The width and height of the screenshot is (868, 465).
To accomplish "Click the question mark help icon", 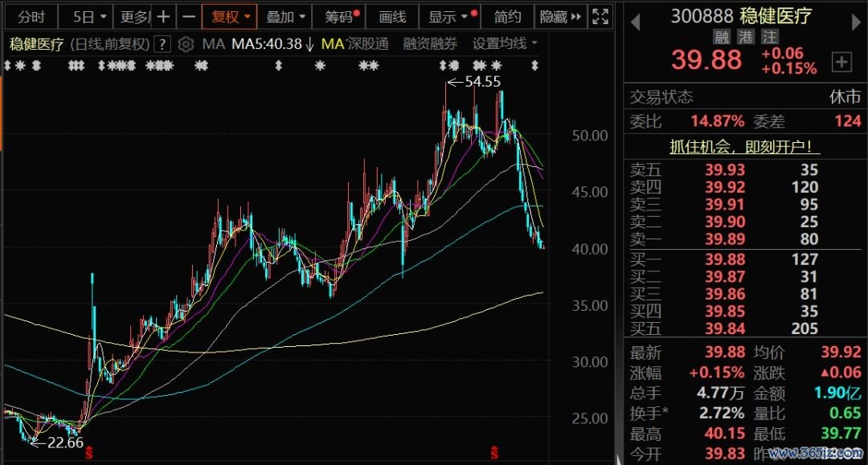I will pos(163,44).
